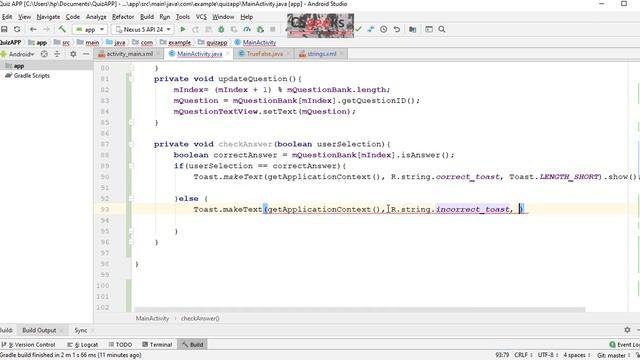Open the Build menu
The height and width of the screenshot is (360, 640).
click(147, 17)
